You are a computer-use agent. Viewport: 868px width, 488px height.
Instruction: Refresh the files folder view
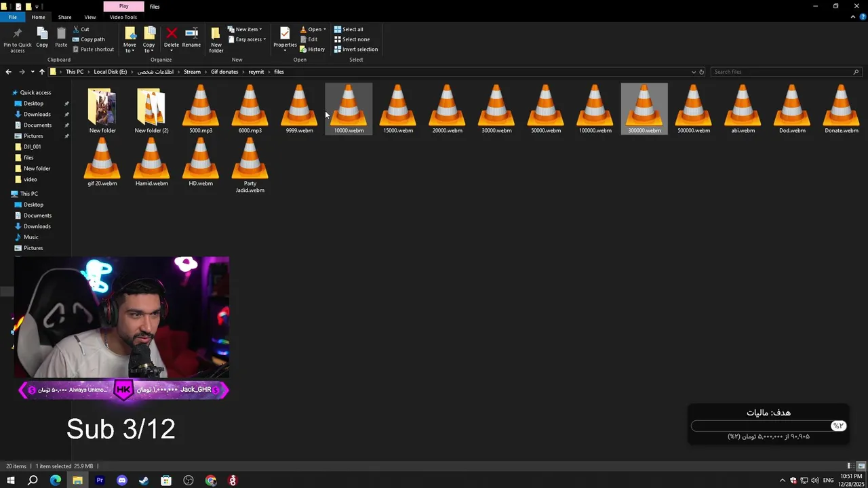click(701, 72)
